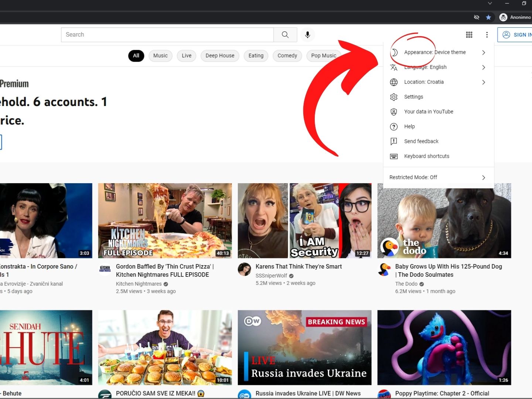Click the Send feedback flag icon
Screen dimensions: 532x399
(394, 141)
